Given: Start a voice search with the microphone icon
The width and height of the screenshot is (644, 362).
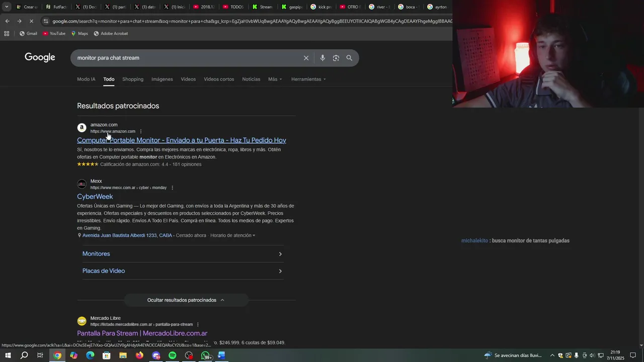Looking at the screenshot, I should (323, 58).
